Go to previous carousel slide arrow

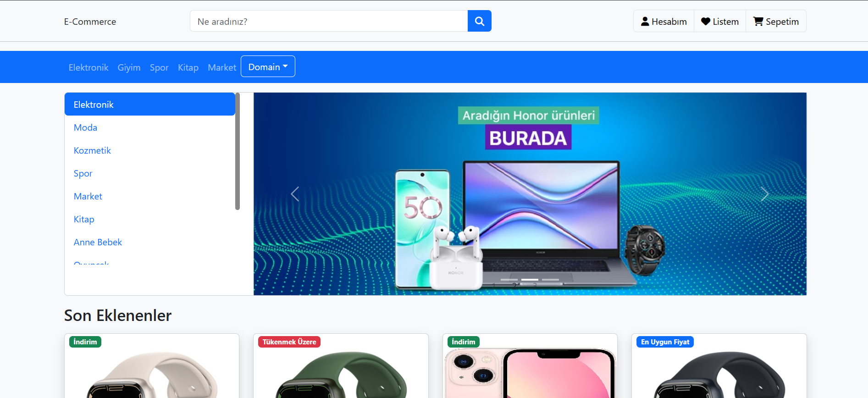[295, 194]
